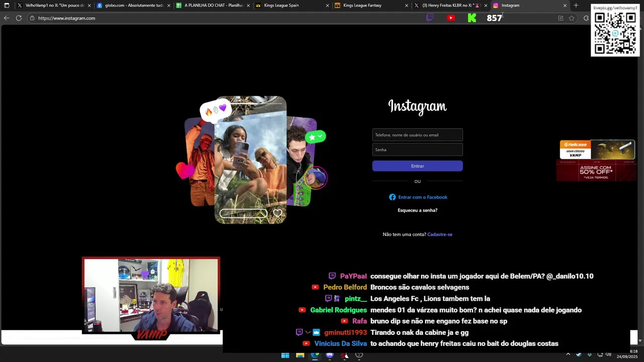
Task: Close the Kings League Fantasy tab
Action: 407,6
